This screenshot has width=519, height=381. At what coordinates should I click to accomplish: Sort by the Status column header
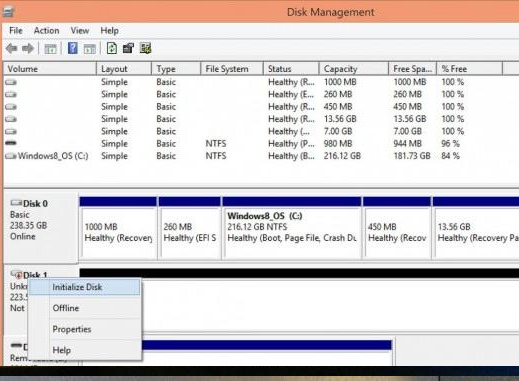tap(291, 69)
